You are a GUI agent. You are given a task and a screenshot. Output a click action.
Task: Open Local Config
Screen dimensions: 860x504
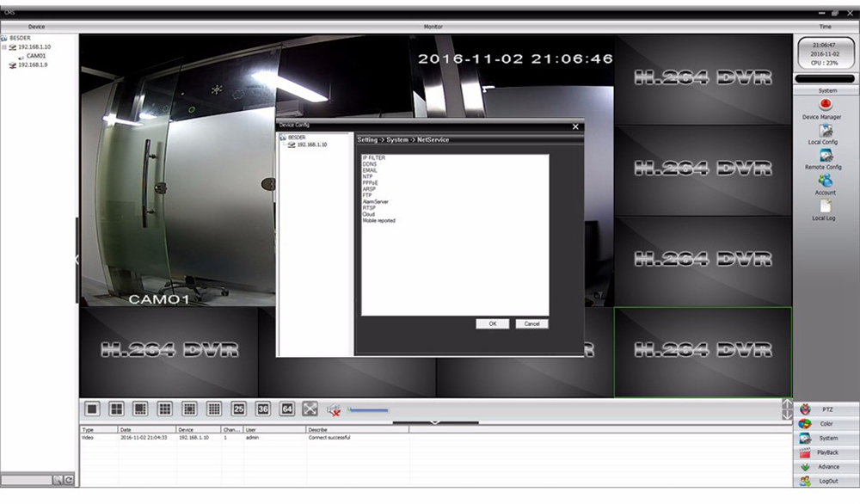825,134
